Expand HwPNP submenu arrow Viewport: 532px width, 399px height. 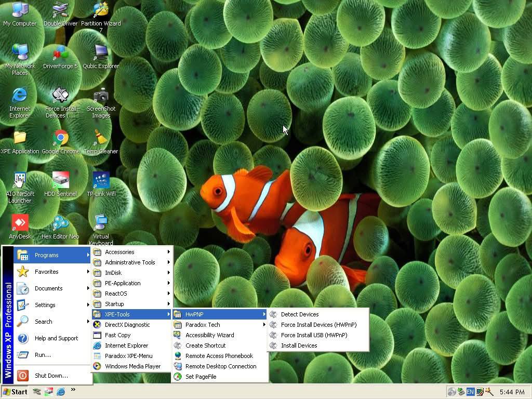(264, 314)
